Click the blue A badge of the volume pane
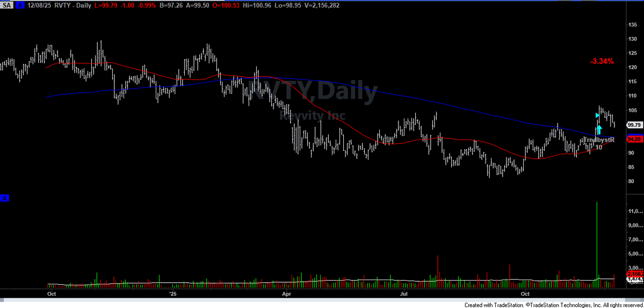Image resolution: width=644 pixels, height=308 pixels. pos(5,199)
